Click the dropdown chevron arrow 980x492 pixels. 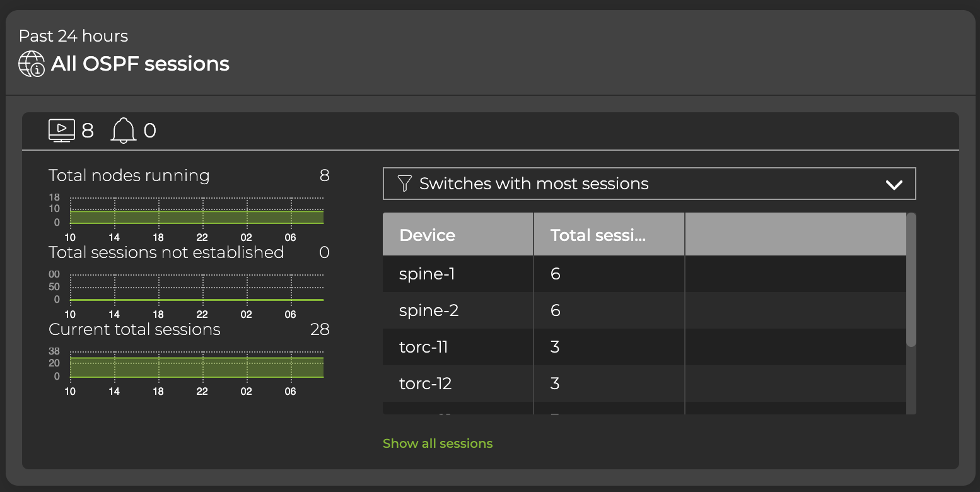[894, 185]
